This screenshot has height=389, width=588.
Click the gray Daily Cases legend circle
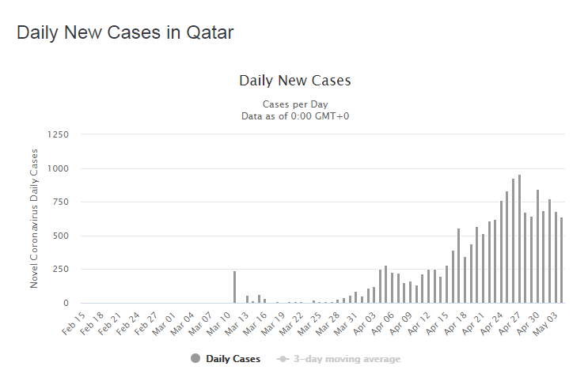(x=195, y=359)
